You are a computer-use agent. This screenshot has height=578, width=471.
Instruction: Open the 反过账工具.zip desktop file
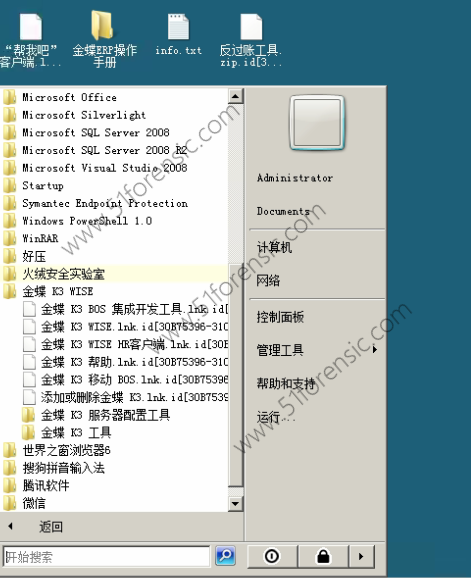pyautogui.click(x=251, y=40)
